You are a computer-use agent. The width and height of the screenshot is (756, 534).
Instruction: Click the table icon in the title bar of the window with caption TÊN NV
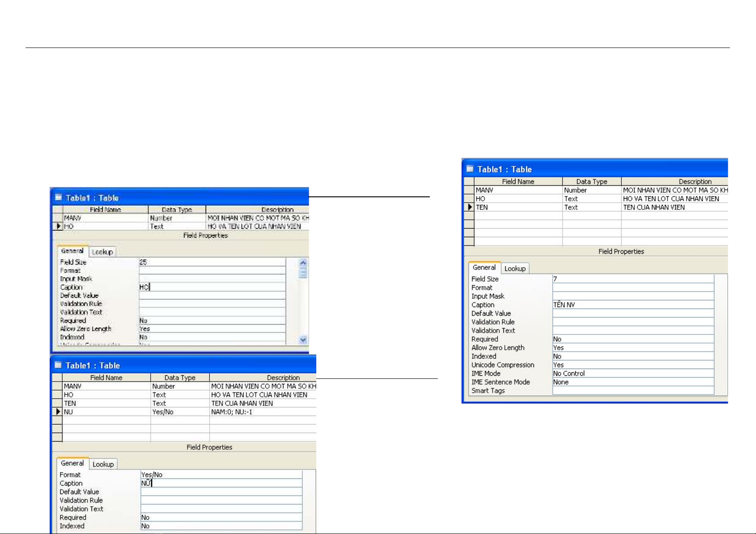[x=470, y=169]
